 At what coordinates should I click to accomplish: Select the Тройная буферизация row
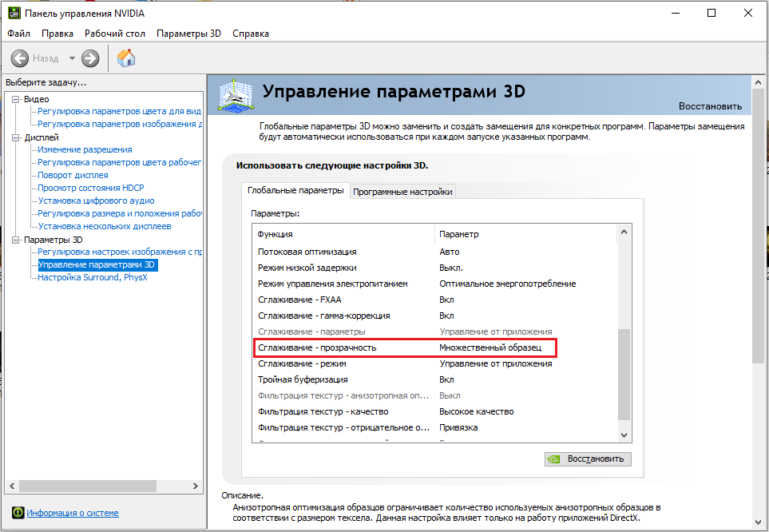(434, 379)
